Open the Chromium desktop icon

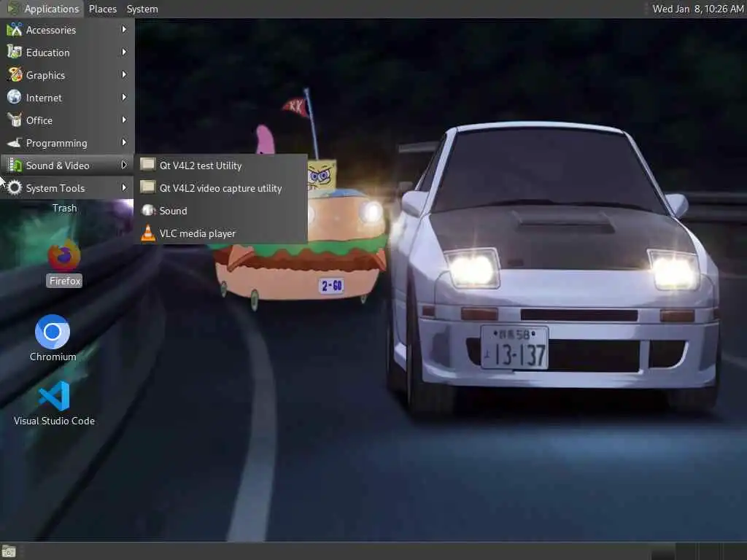coord(53,332)
